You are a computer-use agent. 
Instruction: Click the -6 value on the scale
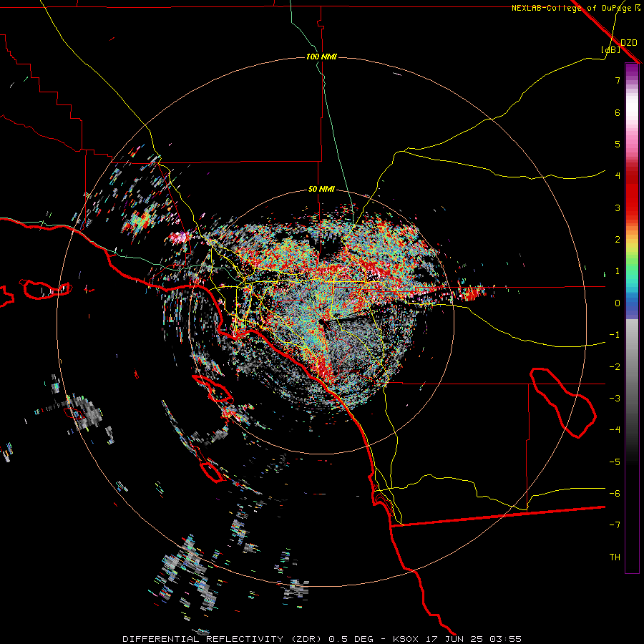click(x=615, y=494)
